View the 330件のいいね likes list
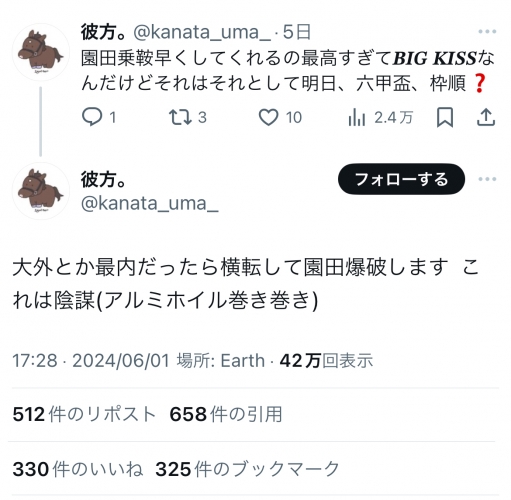511x500 pixels. tap(78, 469)
